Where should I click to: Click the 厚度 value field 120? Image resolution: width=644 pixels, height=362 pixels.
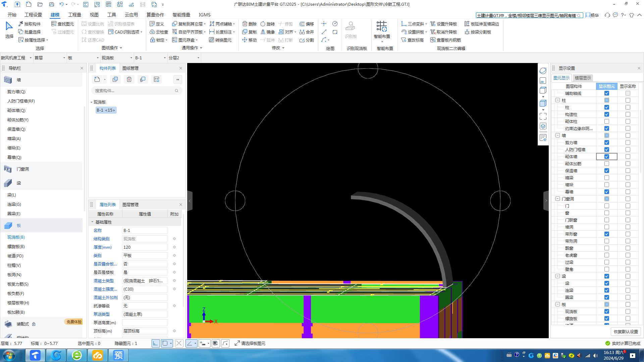[145, 247]
